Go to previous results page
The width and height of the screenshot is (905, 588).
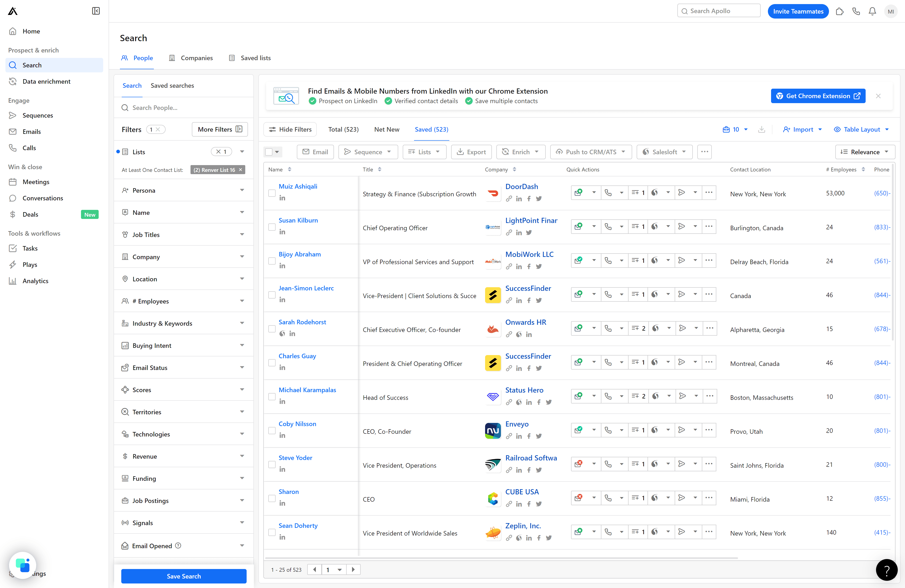point(314,569)
